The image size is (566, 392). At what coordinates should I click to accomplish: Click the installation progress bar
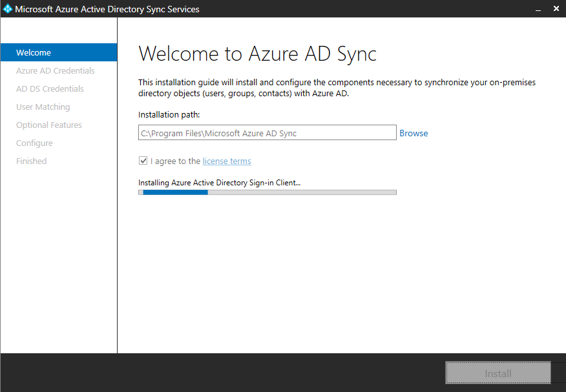tap(267, 192)
